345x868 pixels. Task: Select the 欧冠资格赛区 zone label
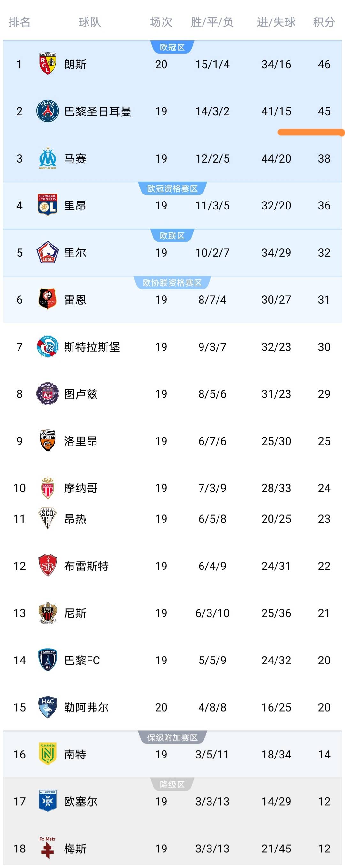click(172, 189)
